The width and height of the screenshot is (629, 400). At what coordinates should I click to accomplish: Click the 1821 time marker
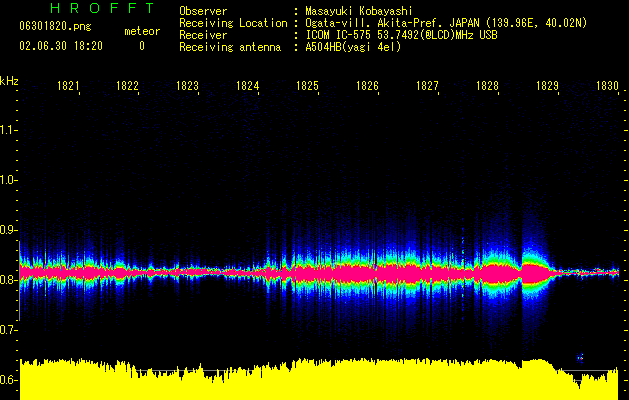(68, 85)
